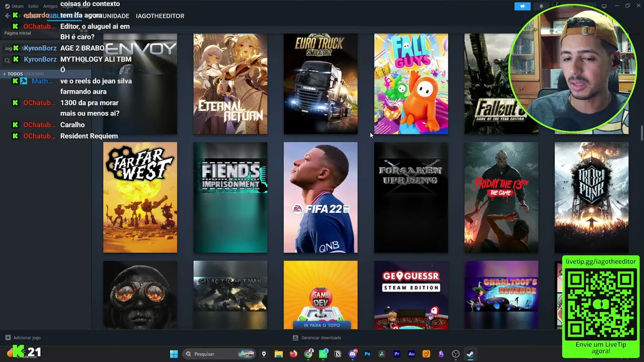Image resolution: width=644 pixels, height=362 pixels.
Task: Select the Eternal Return game cover
Action: click(230, 84)
